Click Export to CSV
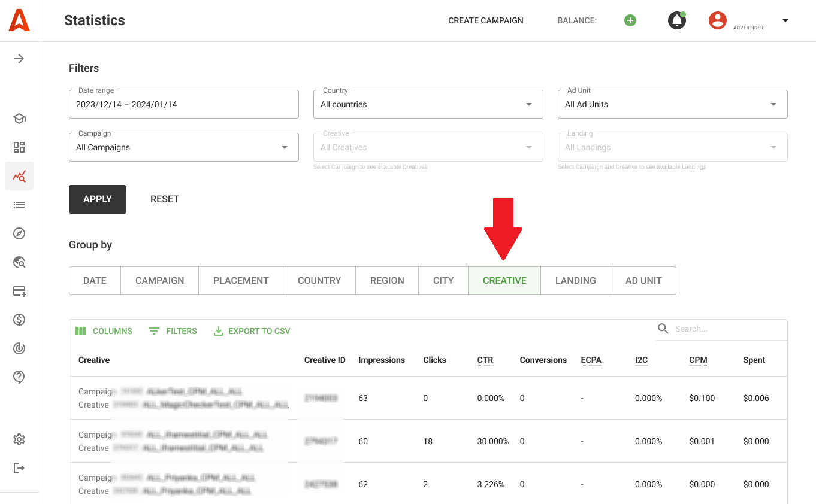The height and width of the screenshot is (504, 816). coord(252,331)
